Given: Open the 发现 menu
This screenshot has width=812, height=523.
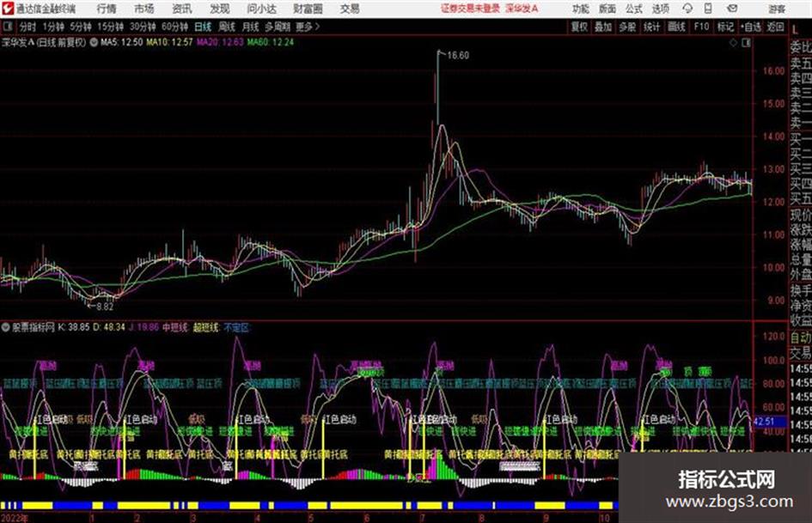Looking at the screenshot, I should [x=220, y=9].
